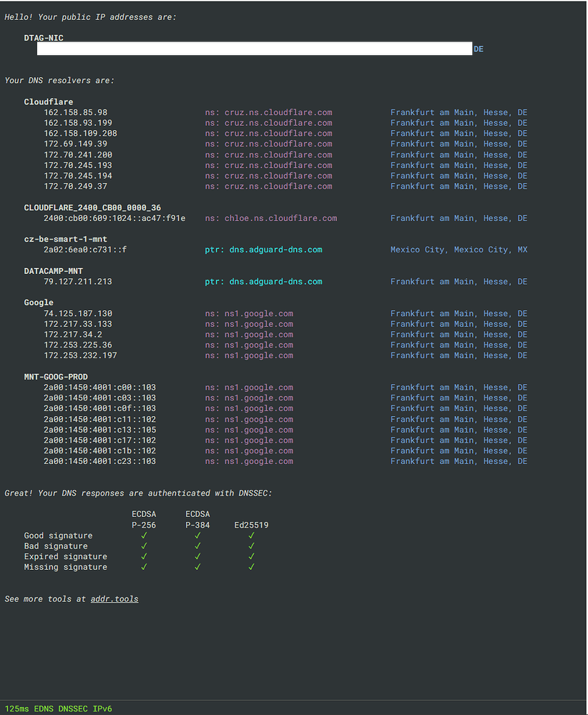Click the IPv6 status bar entry
The height and width of the screenshot is (715, 588).
[102, 709]
